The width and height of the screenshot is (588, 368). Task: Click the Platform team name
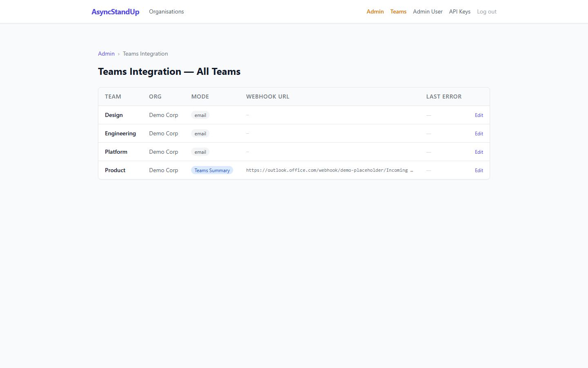pyautogui.click(x=116, y=152)
